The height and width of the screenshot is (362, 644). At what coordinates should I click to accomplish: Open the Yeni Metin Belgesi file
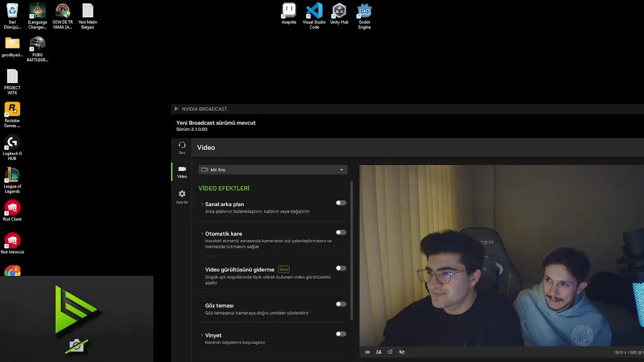(x=88, y=16)
